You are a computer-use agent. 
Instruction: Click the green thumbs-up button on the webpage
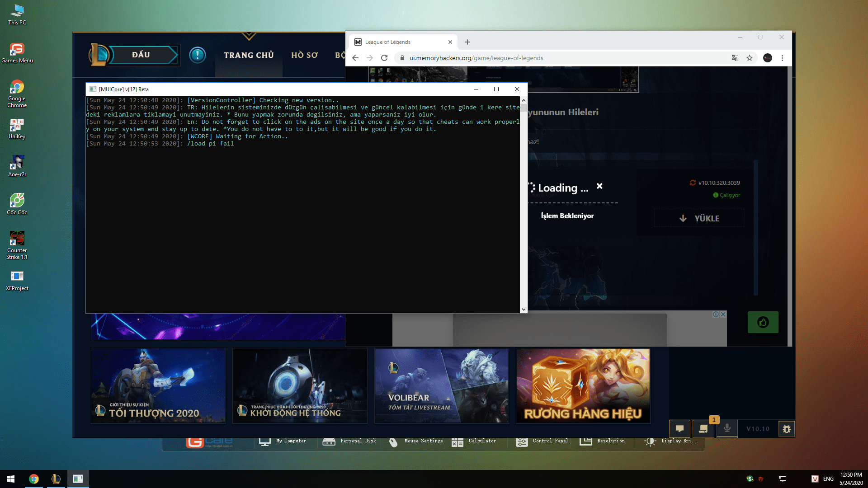tap(763, 322)
